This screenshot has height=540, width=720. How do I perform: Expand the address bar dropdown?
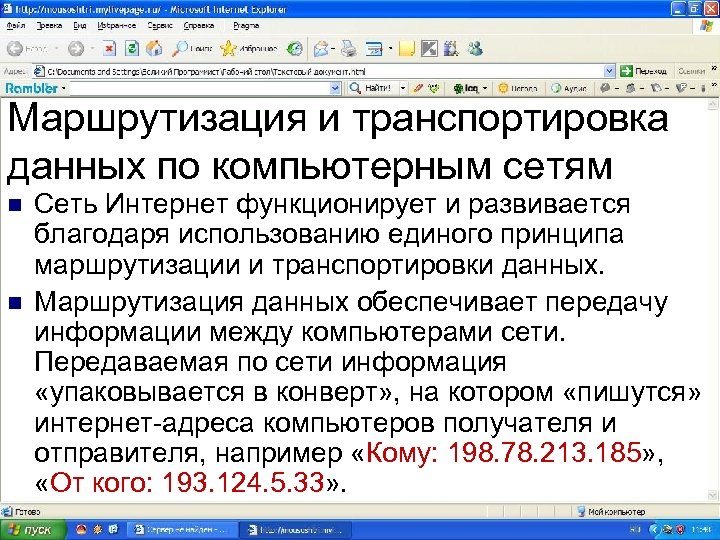click(x=609, y=71)
